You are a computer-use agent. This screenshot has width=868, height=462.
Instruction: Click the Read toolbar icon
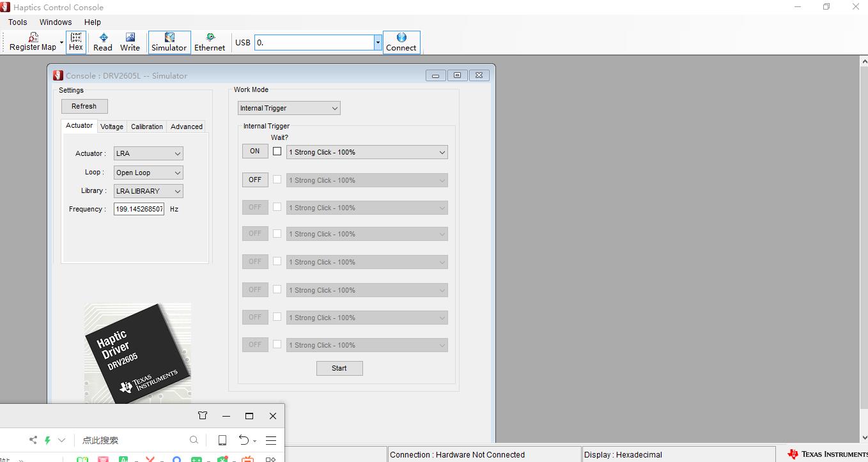tap(103, 42)
